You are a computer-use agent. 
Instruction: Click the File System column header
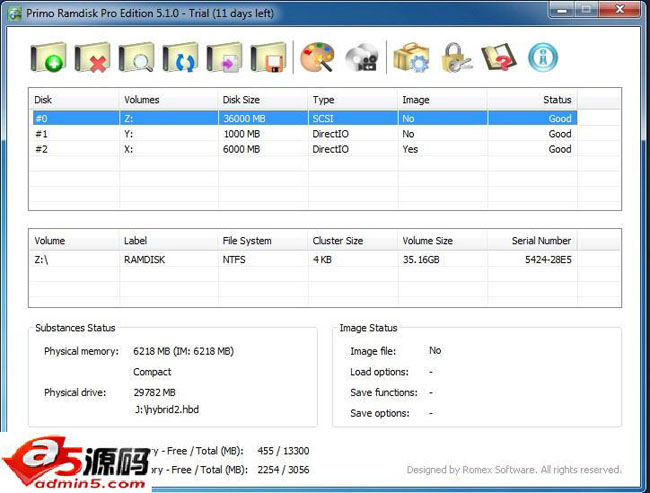263,240
